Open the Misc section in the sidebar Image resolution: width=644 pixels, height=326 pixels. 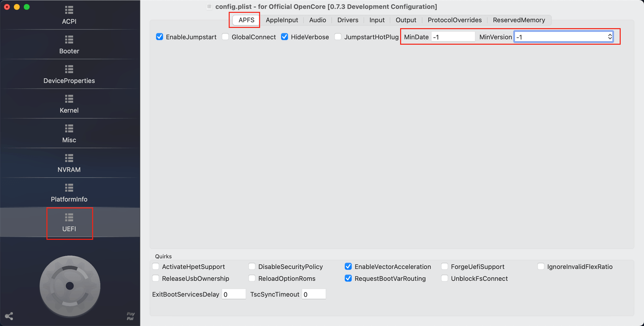tap(69, 133)
